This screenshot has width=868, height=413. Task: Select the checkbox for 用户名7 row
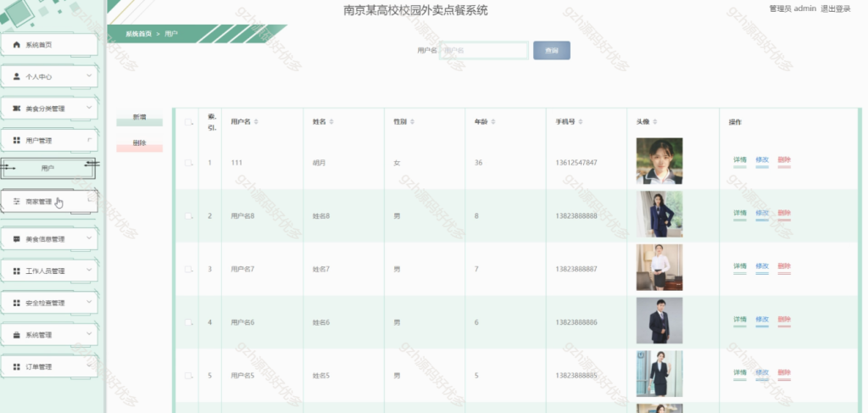coord(188,269)
